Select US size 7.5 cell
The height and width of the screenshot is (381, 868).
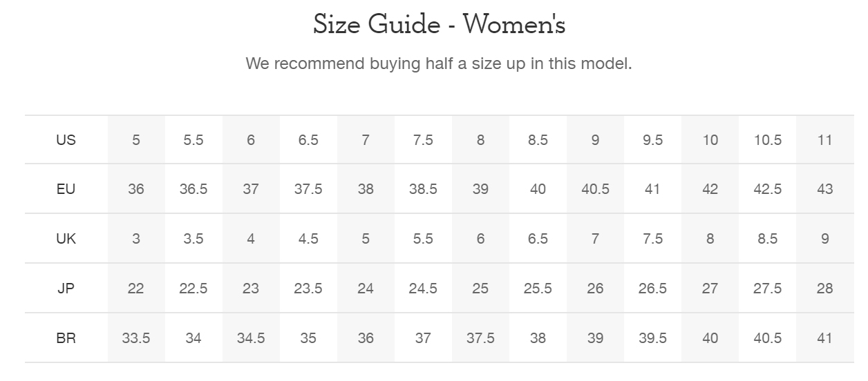click(423, 140)
